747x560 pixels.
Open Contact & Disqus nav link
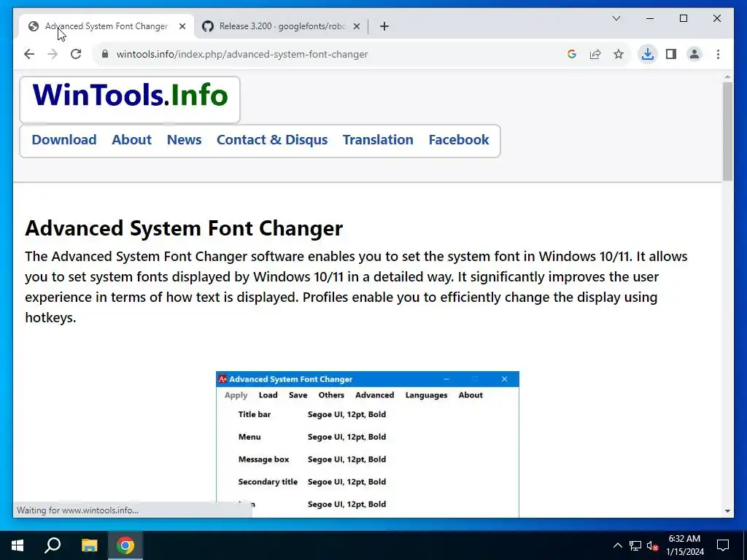272,139
